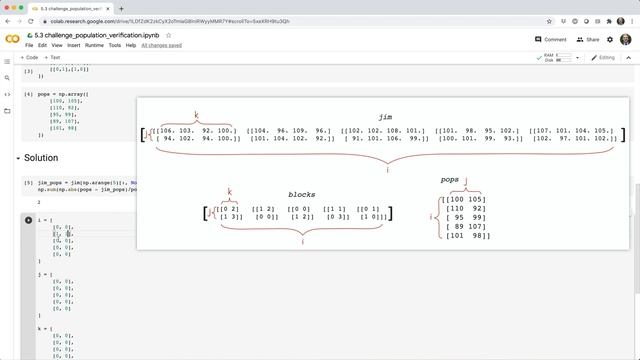Open the Tools menu
640x360 pixels.
tap(115, 45)
